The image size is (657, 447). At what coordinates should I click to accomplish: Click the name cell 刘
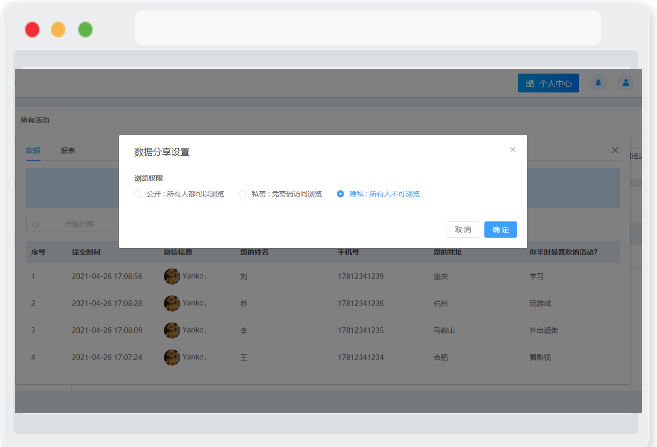[243, 276]
